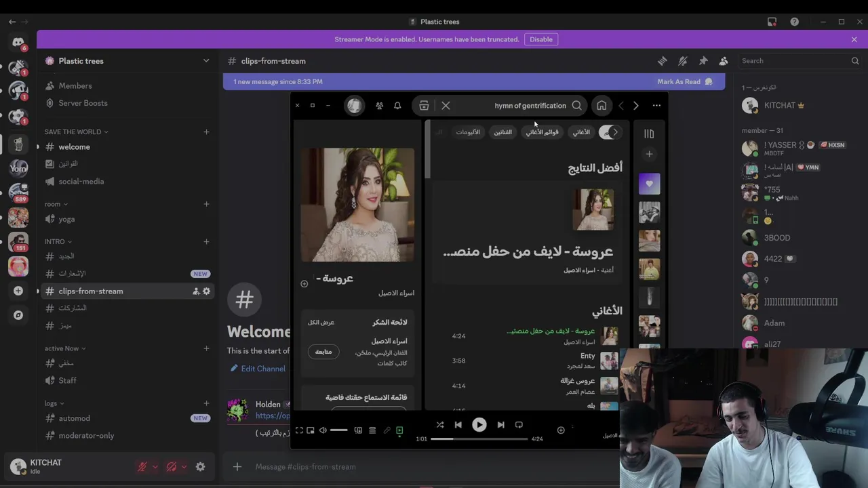The width and height of the screenshot is (868, 488).
Task: Go forward in Spotify navigation
Action: (636, 106)
